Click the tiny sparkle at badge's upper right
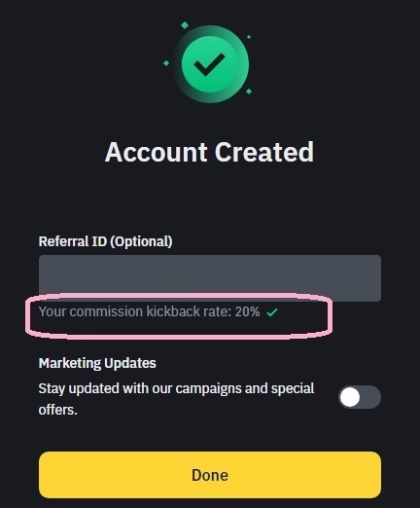 tap(249, 37)
